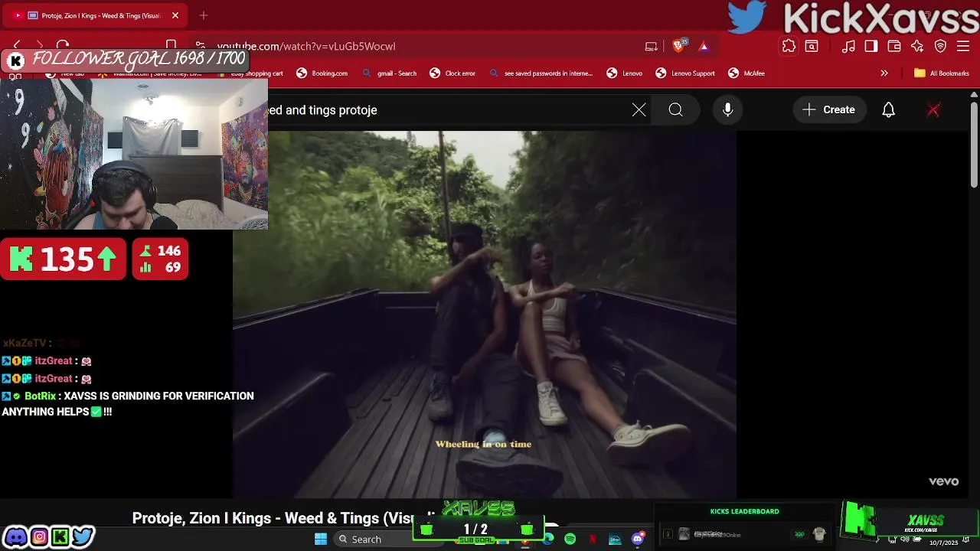Click the music note playlist icon
Viewport: 980px width, 551px height.
click(848, 46)
